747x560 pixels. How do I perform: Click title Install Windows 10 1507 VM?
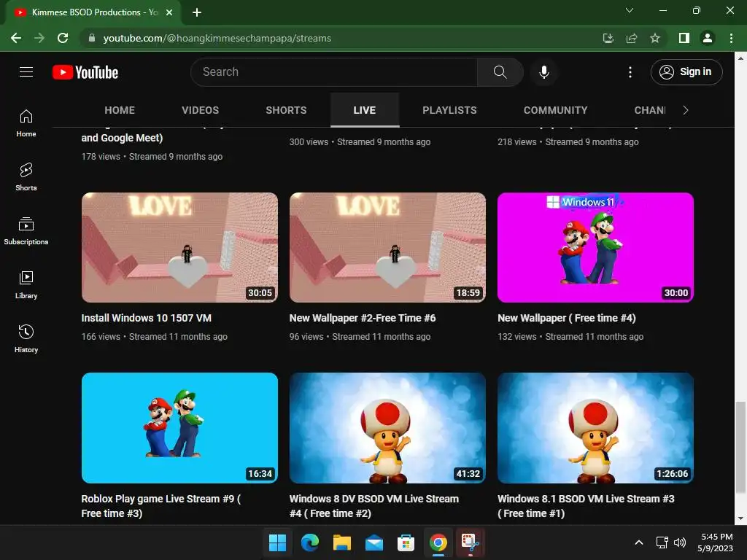[x=146, y=318]
